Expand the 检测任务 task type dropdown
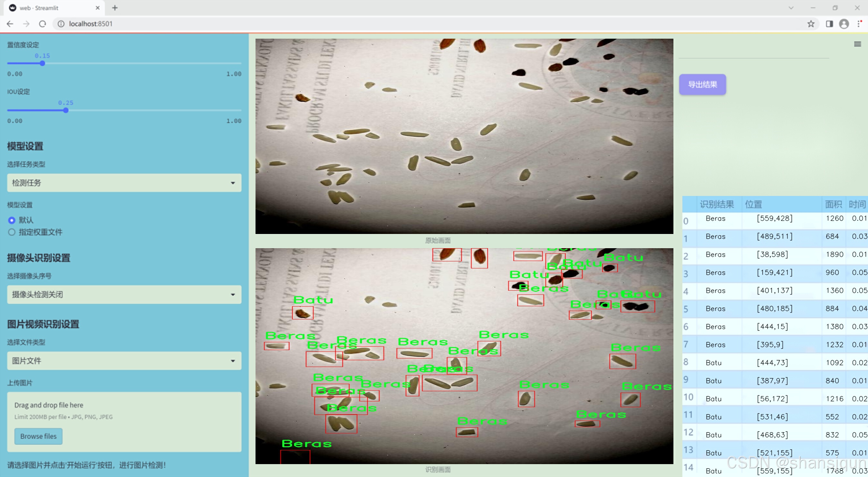The width and height of the screenshot is (868, 477). [x=124, y=183]
